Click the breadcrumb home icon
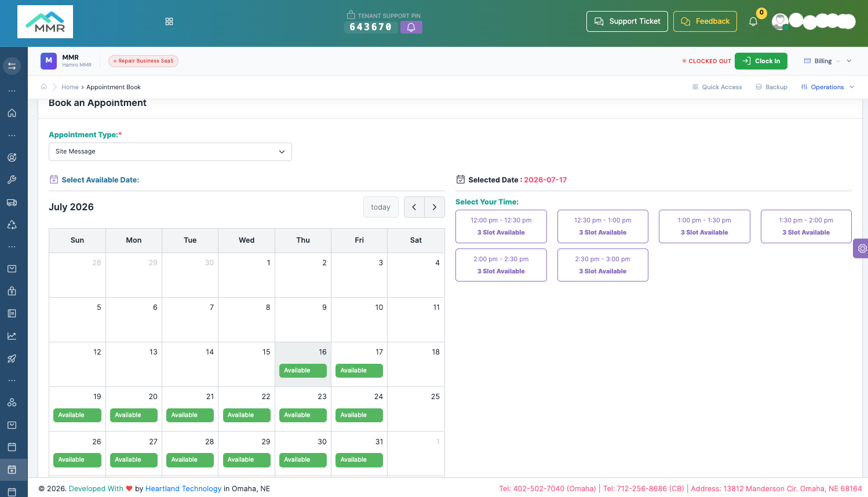Screen dimensions: 868x497 [43, 87]
